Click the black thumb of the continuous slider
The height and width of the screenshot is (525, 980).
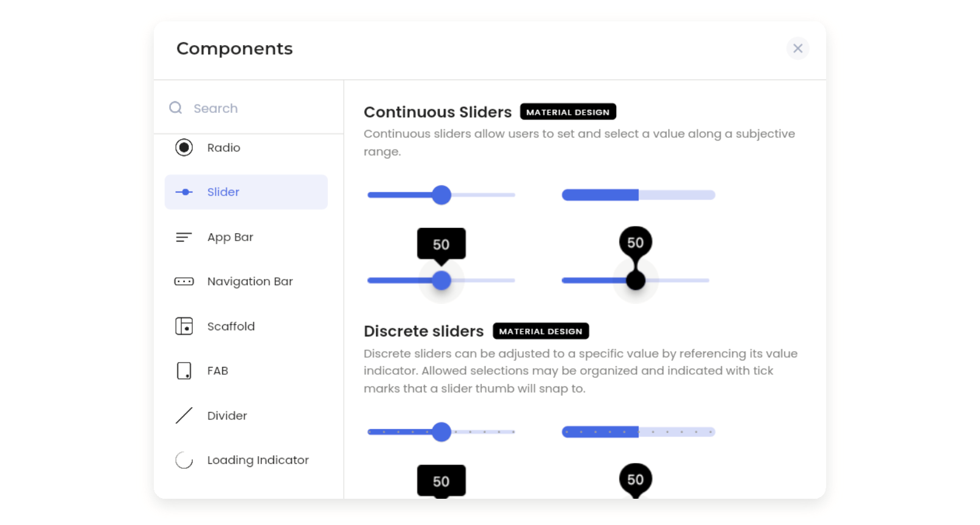coord(636,281)
